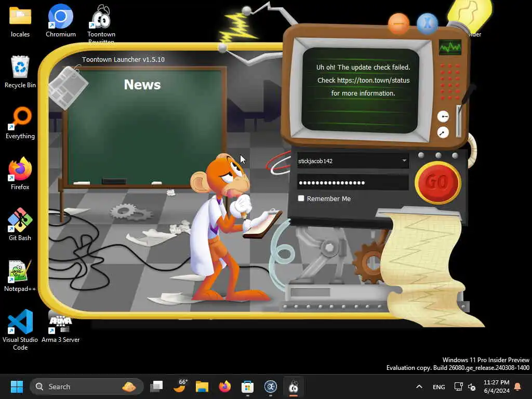Click the upper white TV dial knob

pos(443,116)
